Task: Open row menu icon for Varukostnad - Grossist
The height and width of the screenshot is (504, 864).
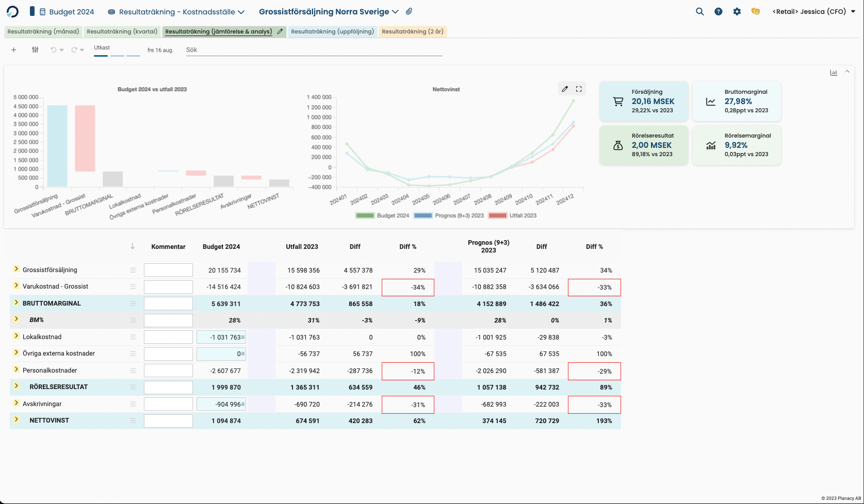Action: coord(133,287)
